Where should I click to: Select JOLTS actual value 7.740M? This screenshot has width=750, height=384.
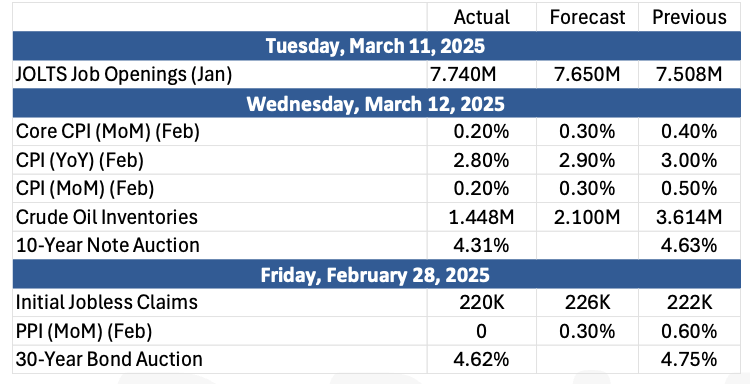click(482, 75)
